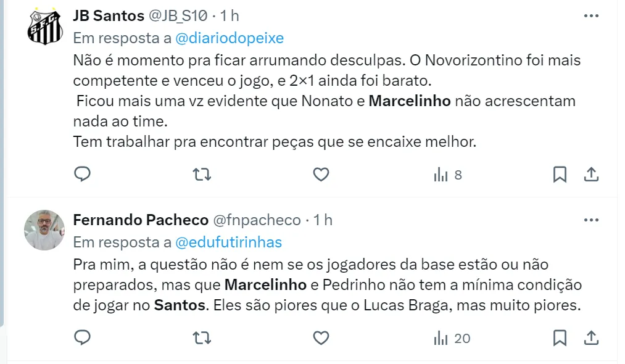The width and height of the screenshot is (625, 364).
Task: Reply to JB Santos's tweet
Action: click(83, 175)
